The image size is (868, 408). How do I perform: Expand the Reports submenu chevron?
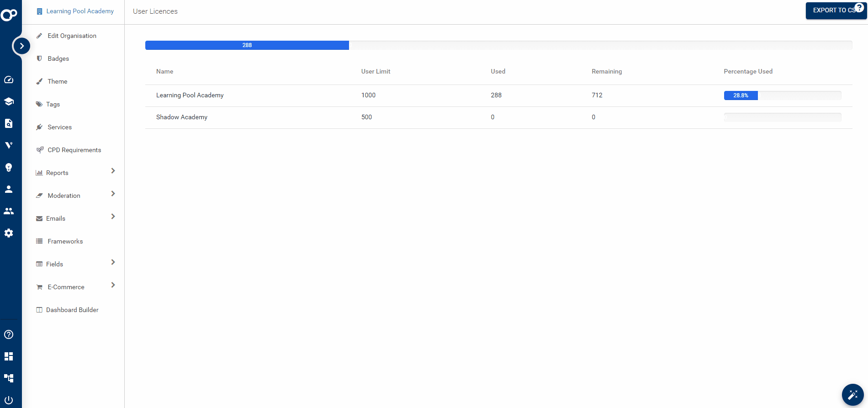click(113, 171)
